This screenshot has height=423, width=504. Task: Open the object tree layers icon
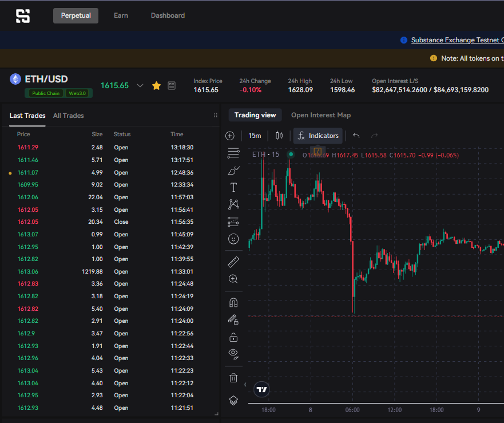coord(233,401)
